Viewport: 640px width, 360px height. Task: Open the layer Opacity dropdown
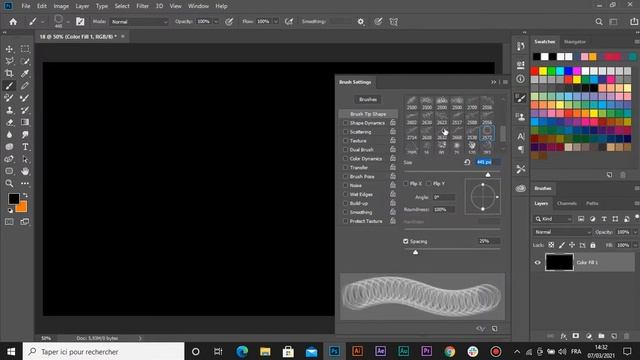coord(635,232)
